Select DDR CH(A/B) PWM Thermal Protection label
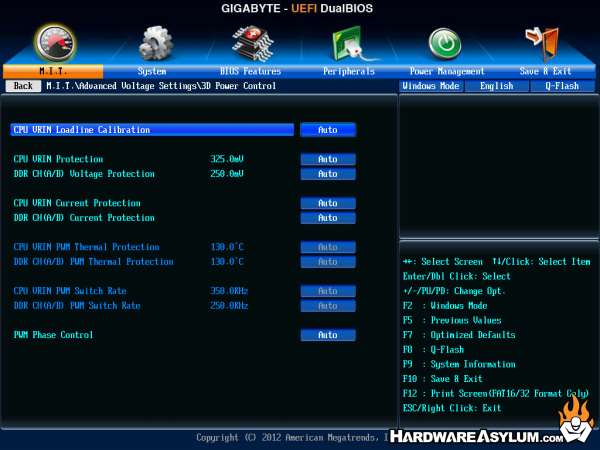Screen dimensions: 600x450 93,262
